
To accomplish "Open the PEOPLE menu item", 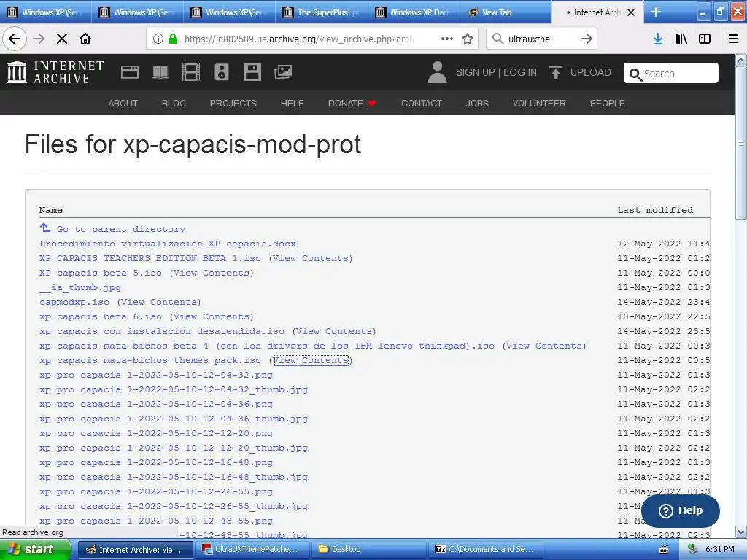I will 608,104.
